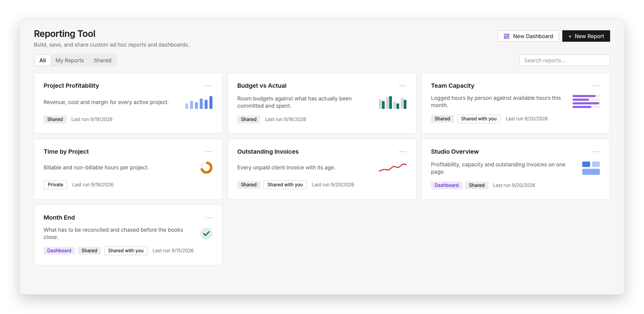The image size is (644, 314).
Task: Click the Shared with you badge on Month End
Action: [126, 251]
